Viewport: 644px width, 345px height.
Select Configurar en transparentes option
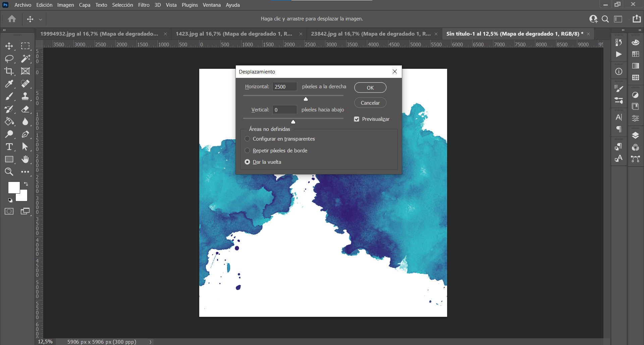247,139
